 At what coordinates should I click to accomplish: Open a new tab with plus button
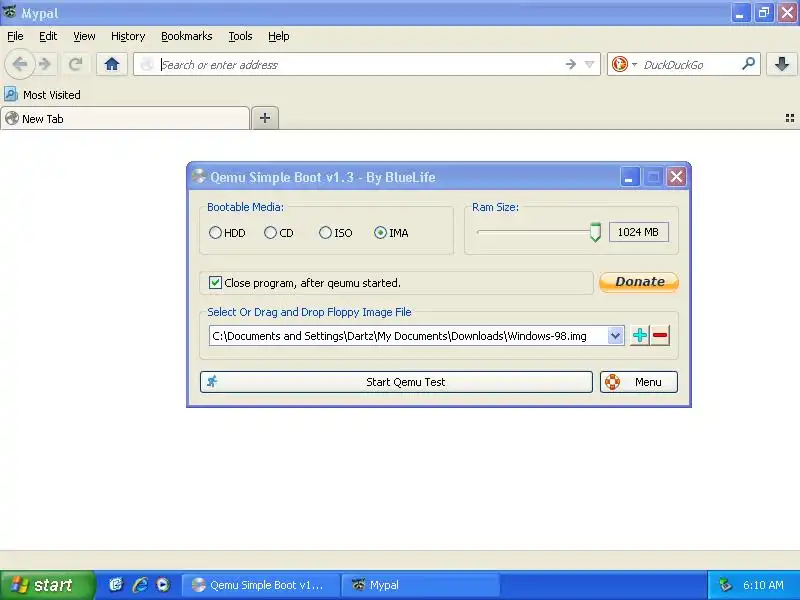(265, 118)
